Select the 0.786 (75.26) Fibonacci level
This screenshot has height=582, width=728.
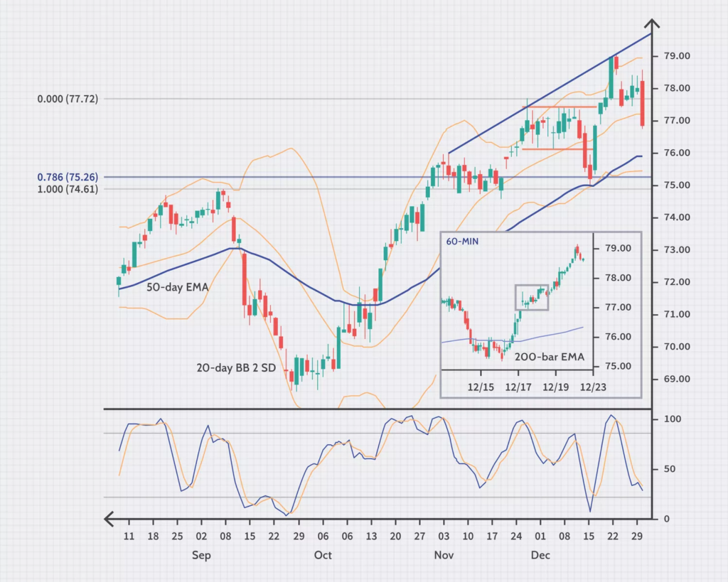pyautogui.click(x=68, y=176)
